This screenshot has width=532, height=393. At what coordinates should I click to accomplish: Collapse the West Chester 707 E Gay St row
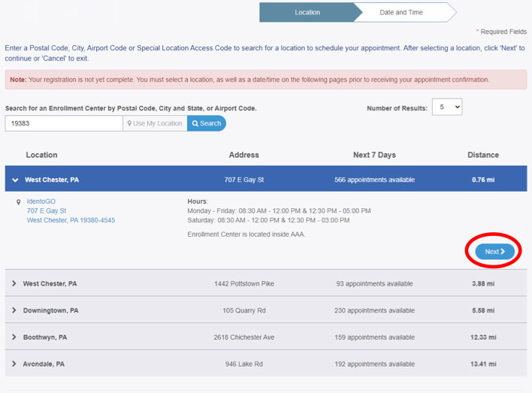15,180
